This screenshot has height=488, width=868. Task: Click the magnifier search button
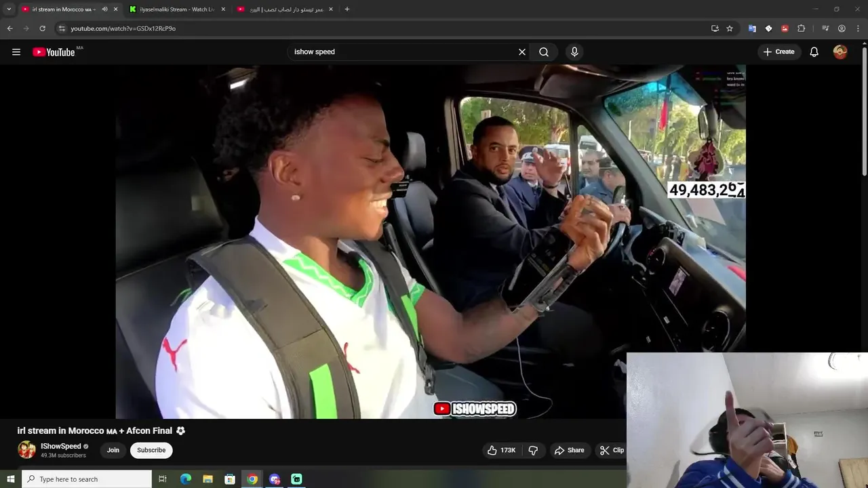coord(544,52)
